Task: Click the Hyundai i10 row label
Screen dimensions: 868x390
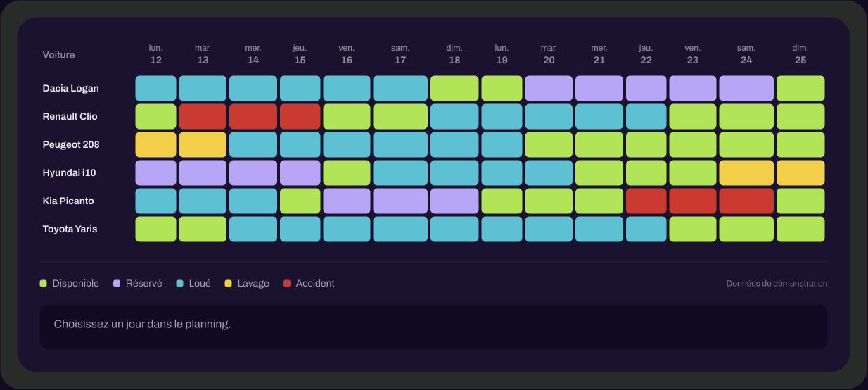Action: point(69,173)
